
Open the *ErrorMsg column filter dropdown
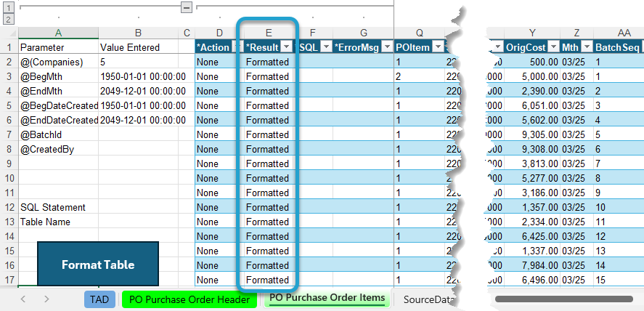point(387,47)
